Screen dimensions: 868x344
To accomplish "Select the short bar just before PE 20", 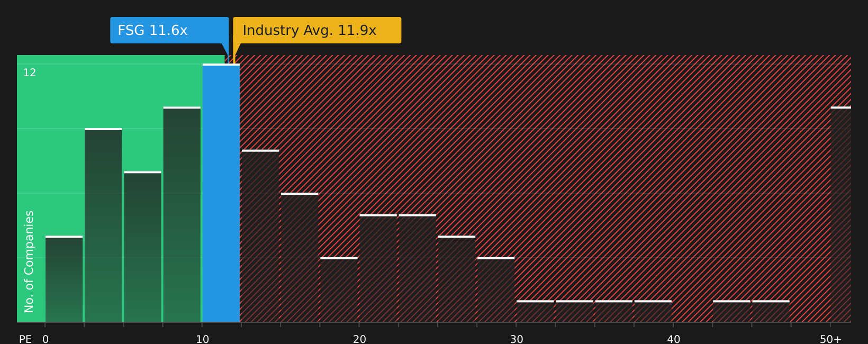I will 339,289.
